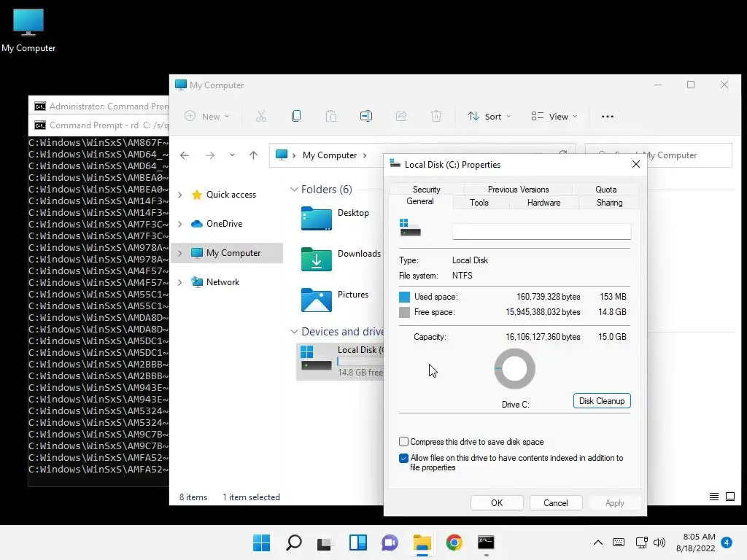Close the Local Disk Properties dialog
This screenshot has width=747, height=560.
pyautogui.click(x=635, y=164)
